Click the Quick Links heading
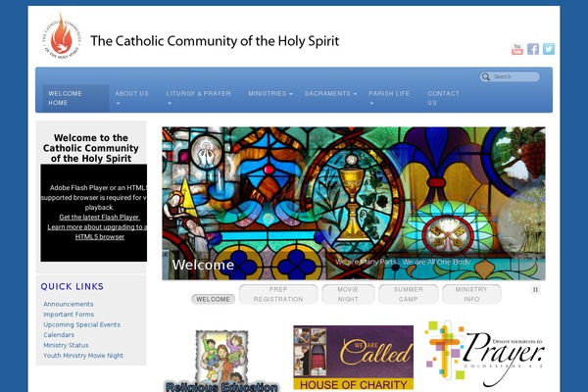Viewport: 588px width, 392px height. [72, 286]
